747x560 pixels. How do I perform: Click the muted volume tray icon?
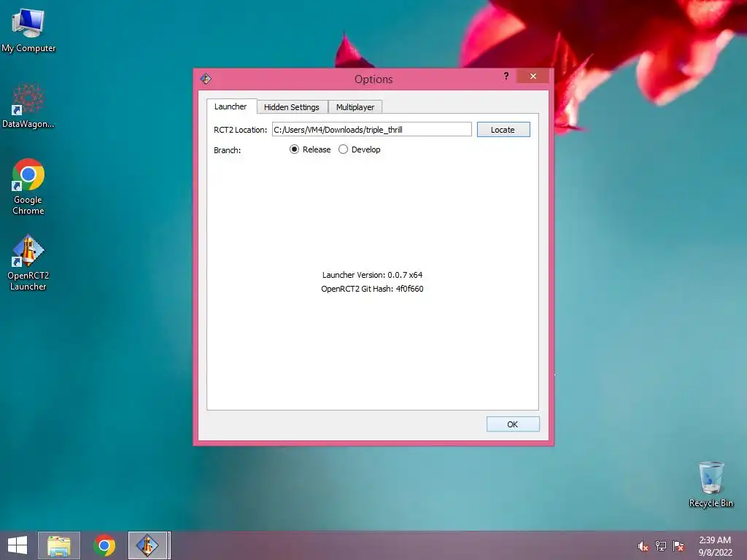pyautogui.click(x=643, y=546)
